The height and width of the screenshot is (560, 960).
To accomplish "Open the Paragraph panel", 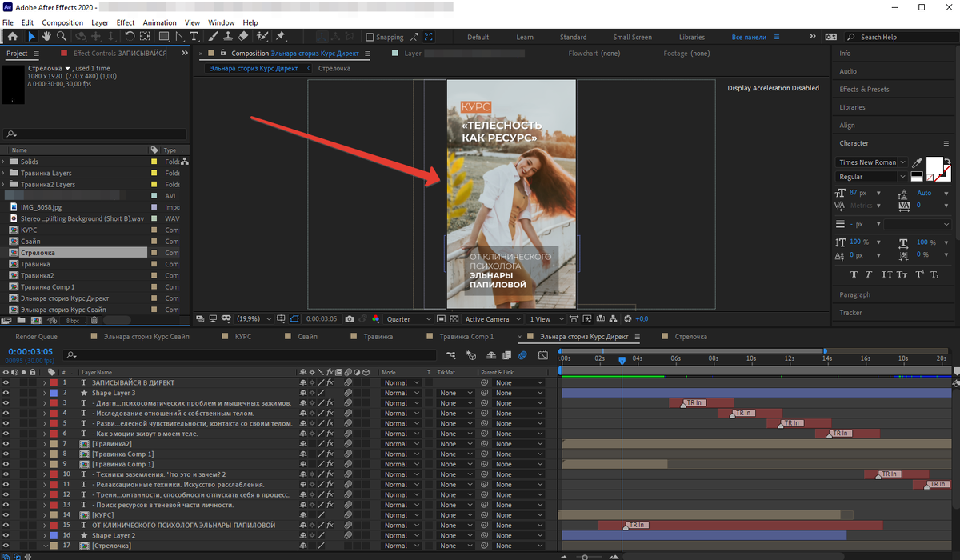I will coord(854,294).
